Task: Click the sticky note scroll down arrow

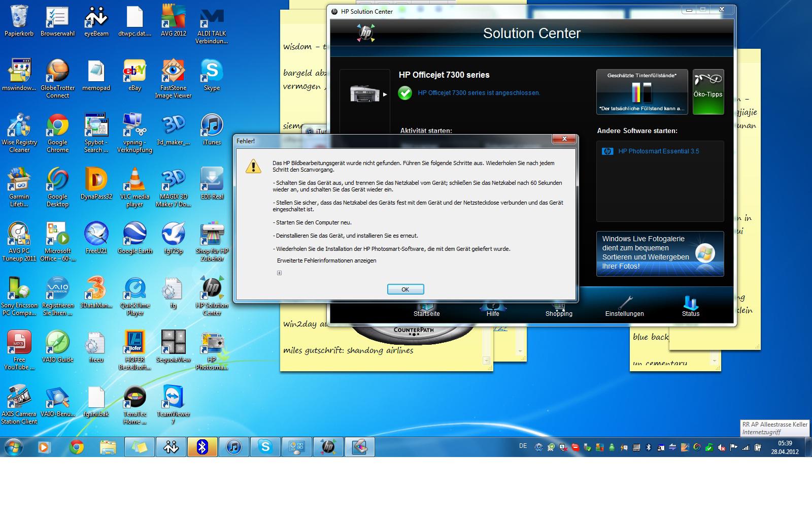Action: (x=486, y=361)
